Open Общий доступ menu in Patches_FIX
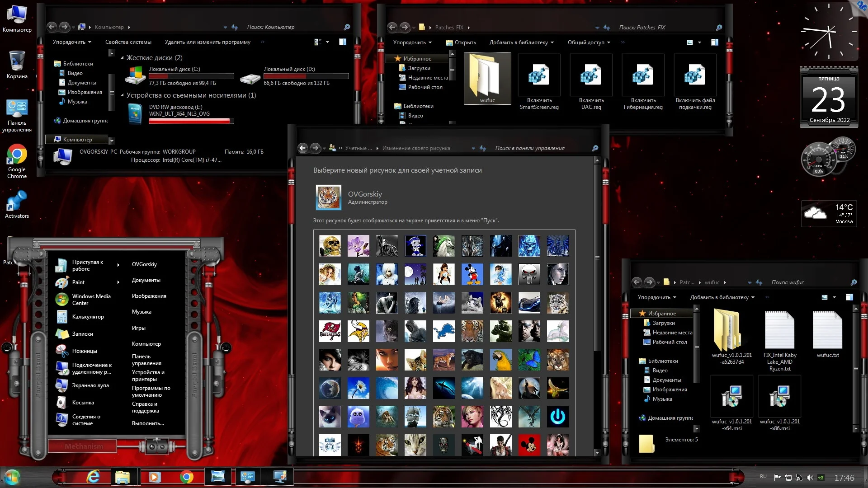This screenshot has height=488, width=868. pyautogui.click(x=589, y=42)
